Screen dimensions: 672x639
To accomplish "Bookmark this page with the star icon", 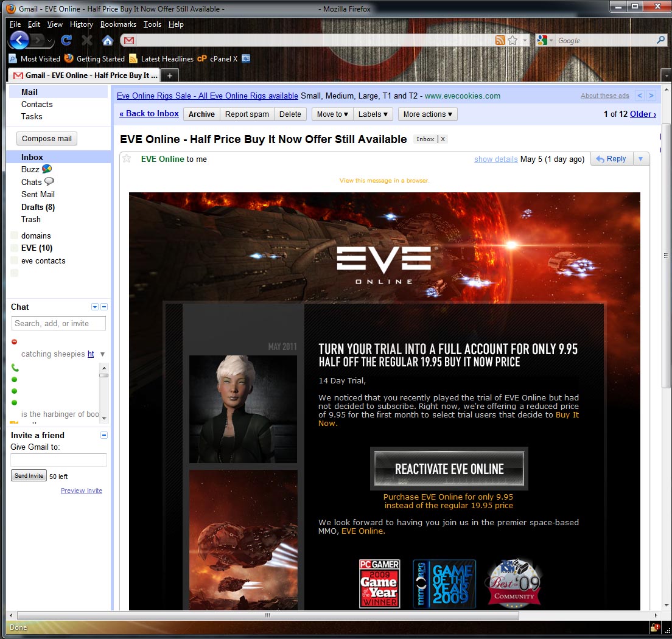I will (x=512, y=40).
